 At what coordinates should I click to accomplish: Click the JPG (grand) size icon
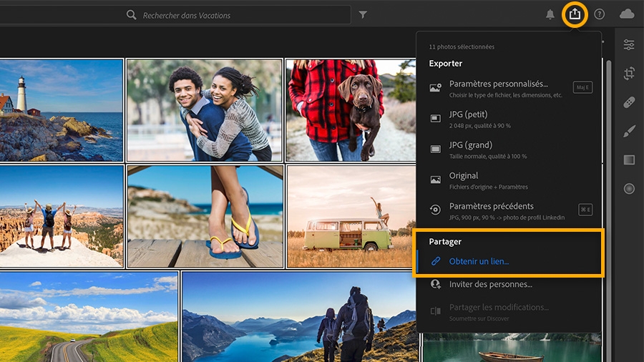pyautogui.click(x=435, y=149)
